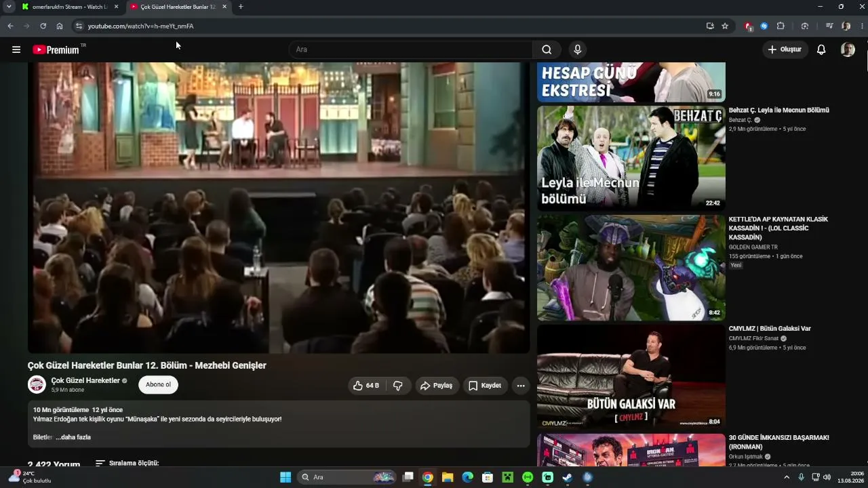Open the Çok Güzel Hareketler channel name
This screenshot has width=868, height=488.
coord(85,381)
